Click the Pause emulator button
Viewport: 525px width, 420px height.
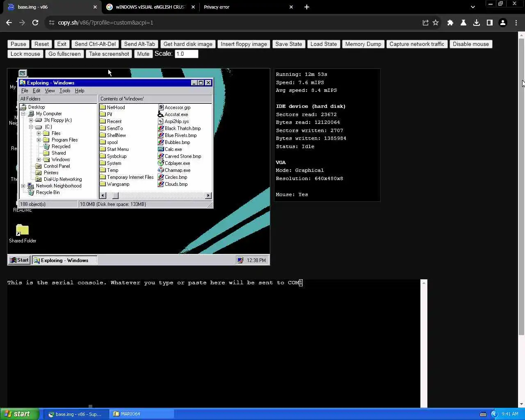tap(18, 44)
